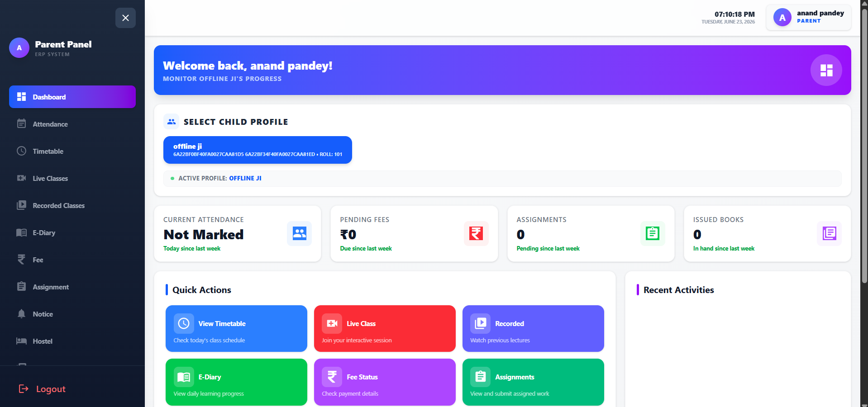Select the offline ji child profile
The height and width of the screenshot is (407, 868).
258,150
